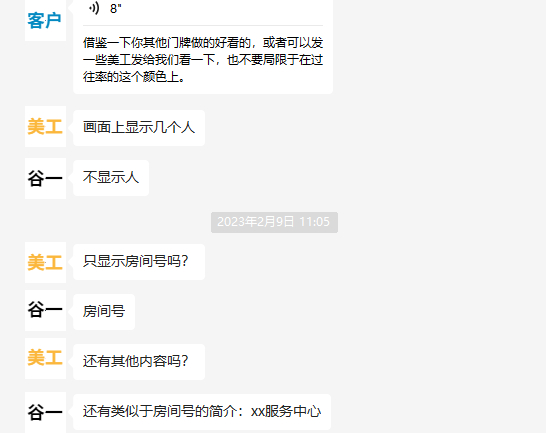Click 美工 avatar beside 只显示房间号吗?
This screenshot has height=433, width=546.
45,262
